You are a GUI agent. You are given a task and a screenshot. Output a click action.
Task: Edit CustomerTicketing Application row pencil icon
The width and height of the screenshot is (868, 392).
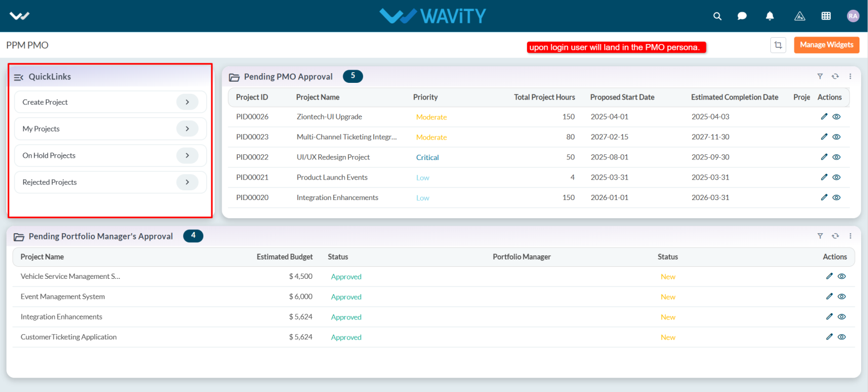830,337
